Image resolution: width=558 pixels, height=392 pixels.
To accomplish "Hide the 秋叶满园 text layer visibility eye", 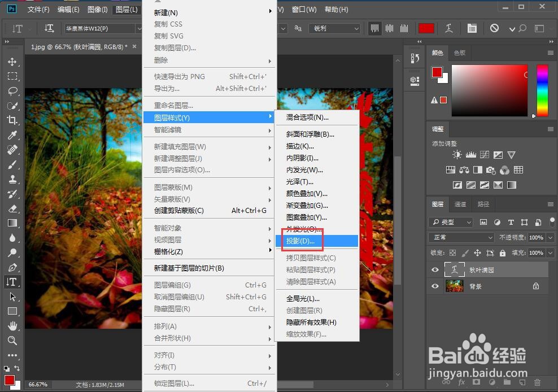I will click(x=434, y=270).
